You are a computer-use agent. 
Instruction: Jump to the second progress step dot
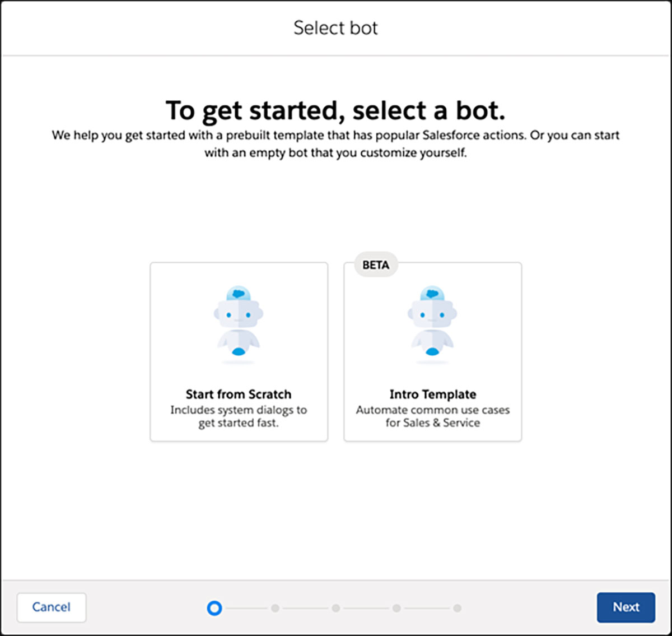(275, 608)
